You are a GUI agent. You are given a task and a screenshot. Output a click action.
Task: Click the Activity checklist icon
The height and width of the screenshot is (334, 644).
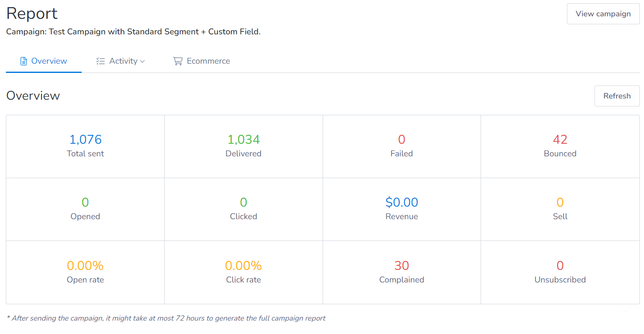point(100,61)
